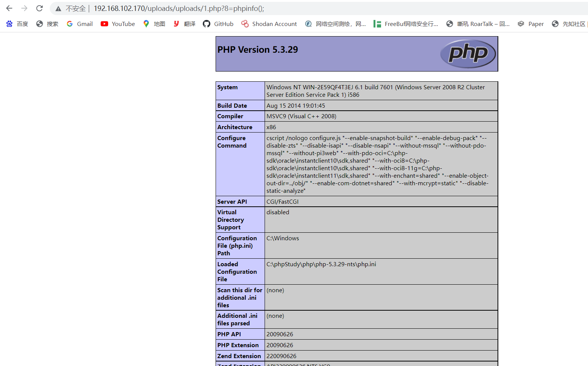
Task: Click the Server API label
Action: point(232,201)
